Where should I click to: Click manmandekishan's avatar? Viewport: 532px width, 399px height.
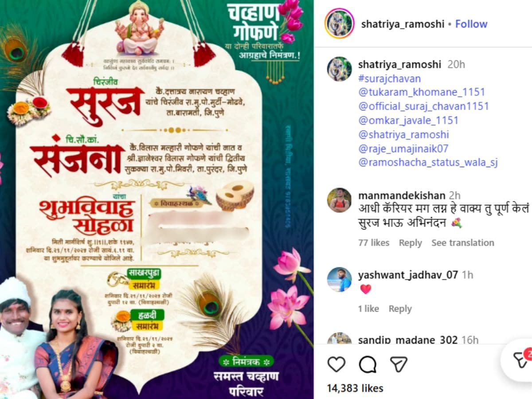pyautogui.click(x=339, y=200)
